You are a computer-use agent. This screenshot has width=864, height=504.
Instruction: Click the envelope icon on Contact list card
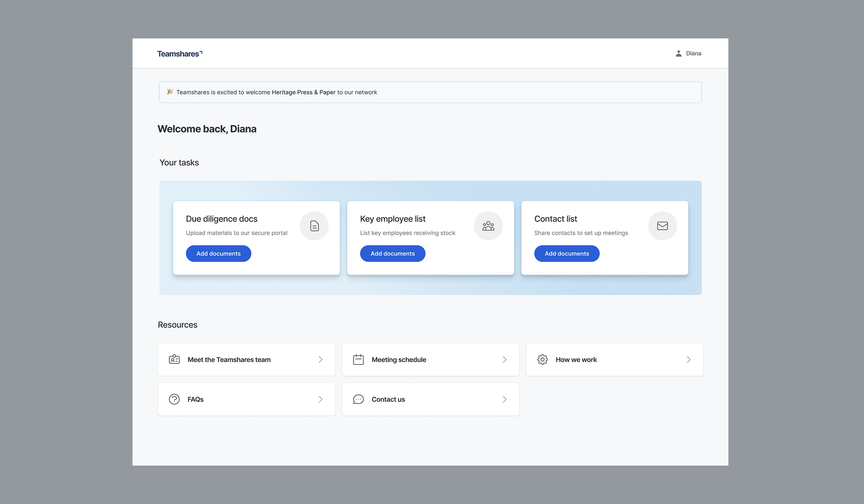pos(662,226)
